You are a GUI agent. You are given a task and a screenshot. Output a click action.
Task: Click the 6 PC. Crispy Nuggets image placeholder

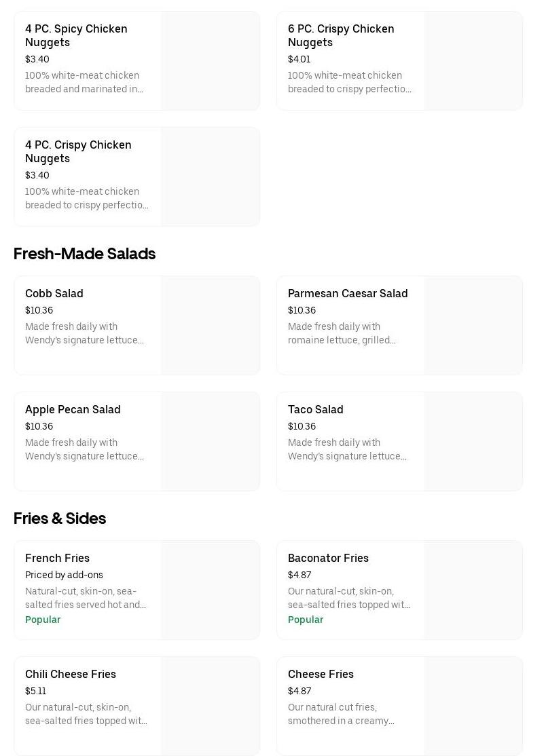pos(473,60)
